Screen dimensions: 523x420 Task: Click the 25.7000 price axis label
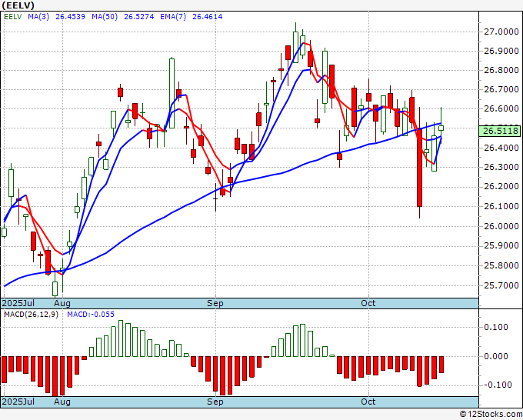click(501, 285)
